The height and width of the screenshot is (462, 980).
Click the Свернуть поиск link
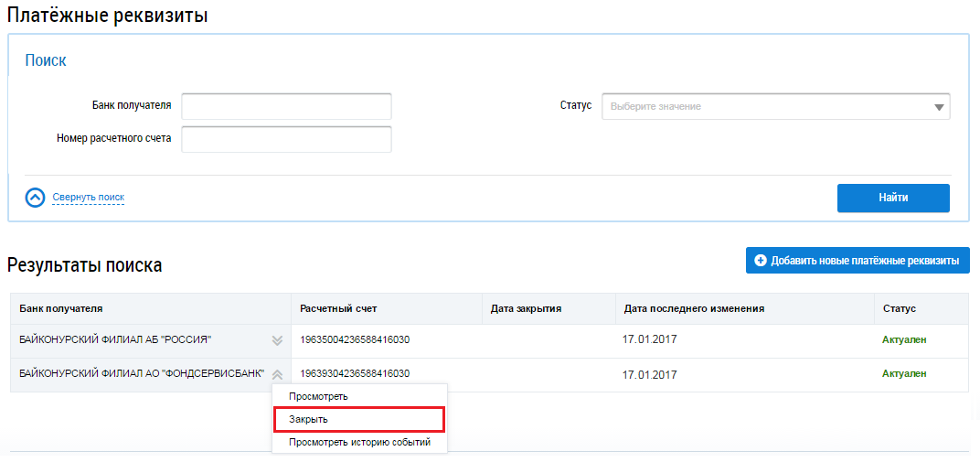click(88, 198)
